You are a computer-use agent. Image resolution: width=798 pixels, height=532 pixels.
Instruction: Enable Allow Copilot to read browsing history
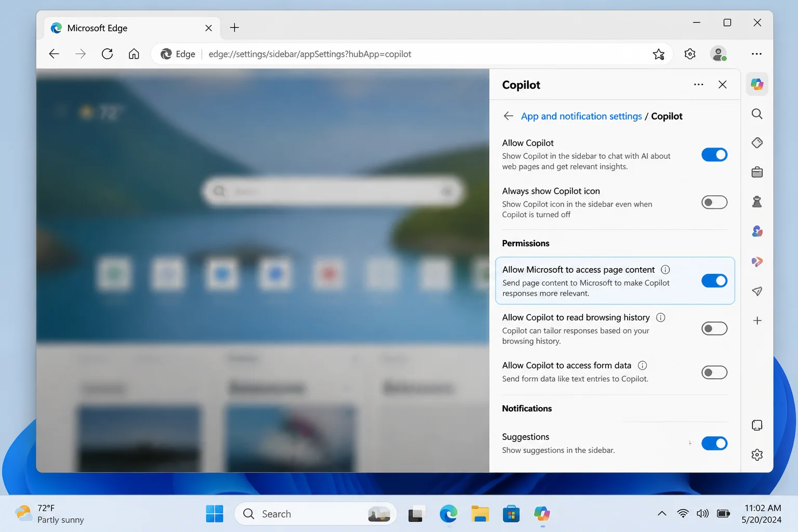714,329
